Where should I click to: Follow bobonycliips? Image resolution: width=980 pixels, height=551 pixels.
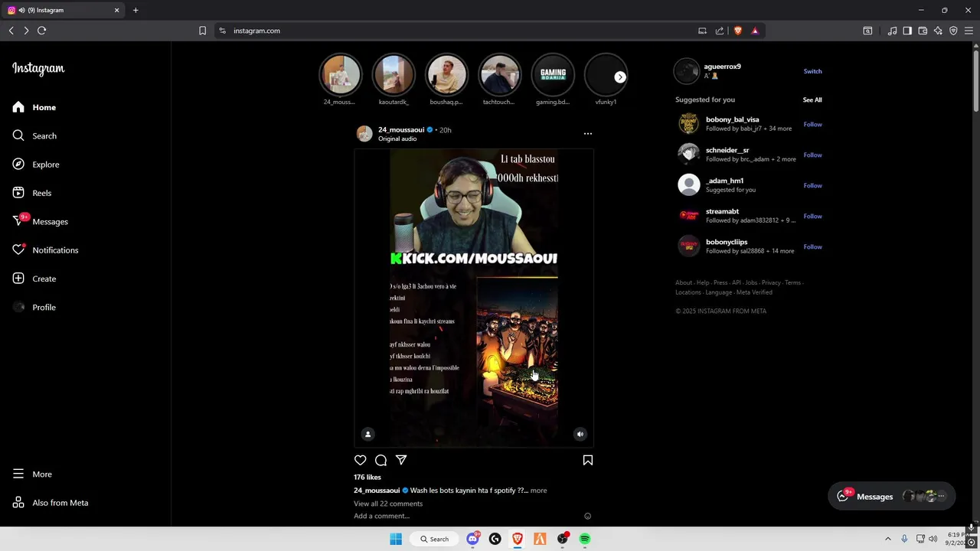pos(812,246)
